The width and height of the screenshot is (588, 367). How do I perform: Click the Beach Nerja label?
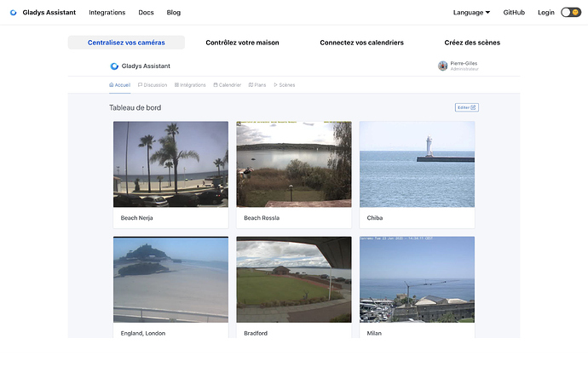136,218
